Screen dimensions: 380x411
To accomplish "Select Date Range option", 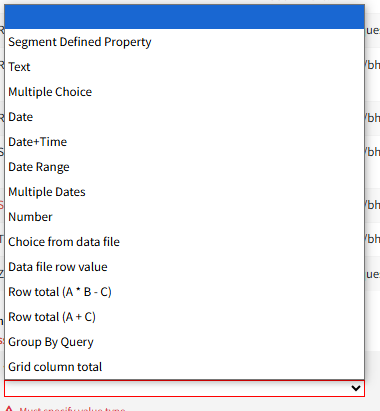I will 184,167.
